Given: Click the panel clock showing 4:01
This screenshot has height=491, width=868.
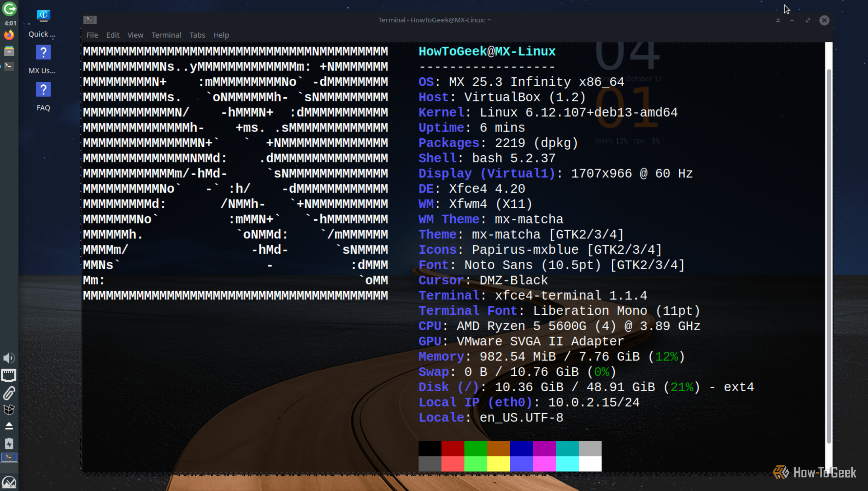Looking at the screenshot, I should pyautogui.click(x=10, y=23).
